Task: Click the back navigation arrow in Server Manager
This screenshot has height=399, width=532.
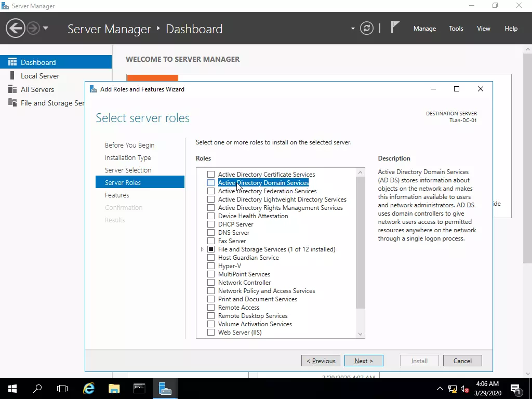Action: click(15, 28)
